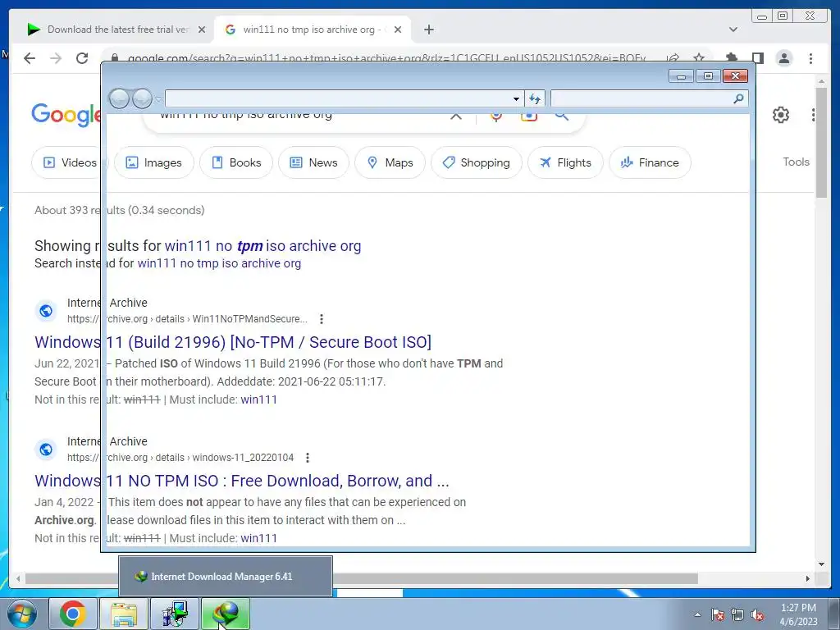The height and width of the screenshot is (630, 840).
Task: Click 'Must include: win111' under first result
Action: coord(258,399)
